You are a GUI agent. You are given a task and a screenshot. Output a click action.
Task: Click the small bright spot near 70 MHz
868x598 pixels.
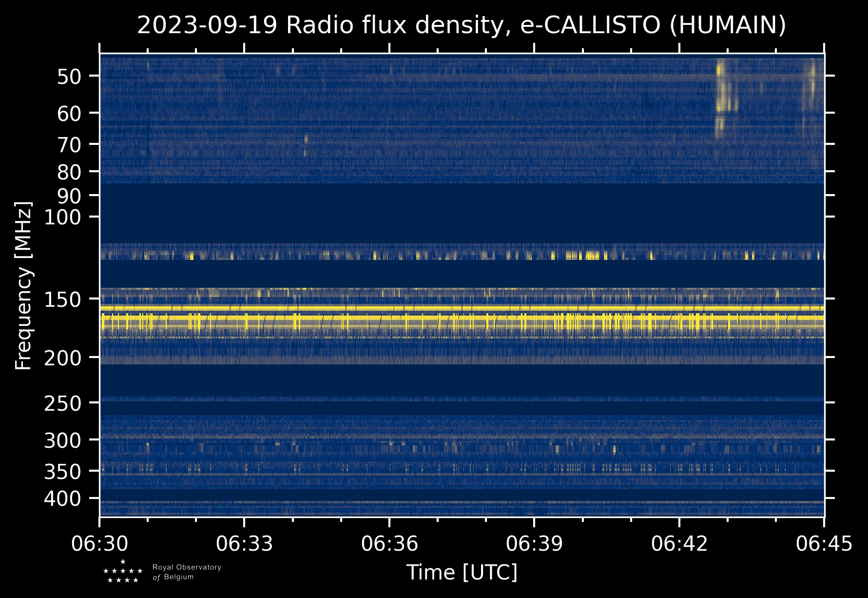pos(306,139)
